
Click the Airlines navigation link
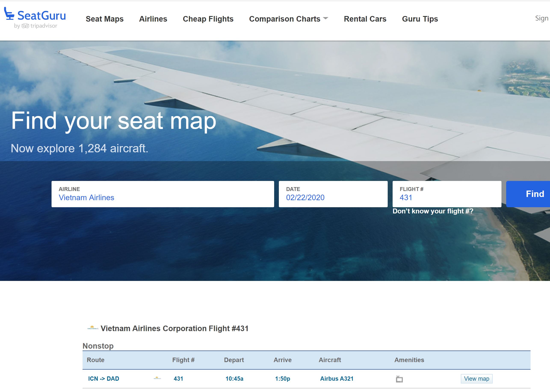(153, 19)
